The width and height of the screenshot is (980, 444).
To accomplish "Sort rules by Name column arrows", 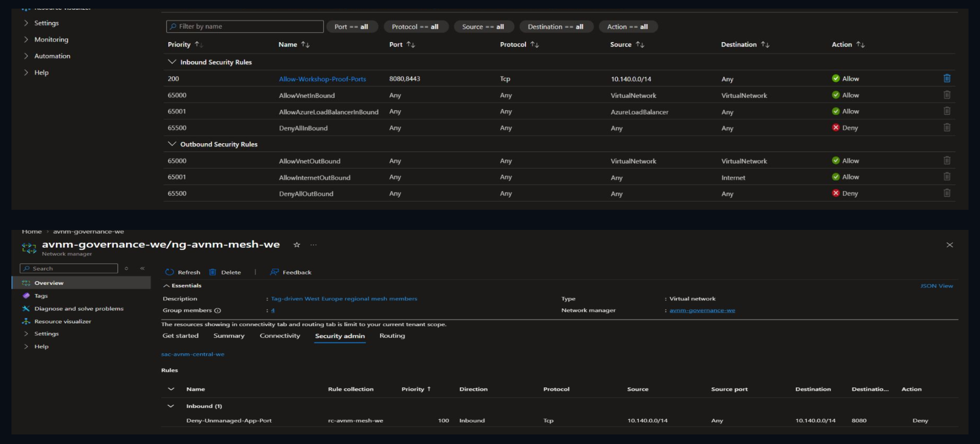I will (x=305, y=45).
